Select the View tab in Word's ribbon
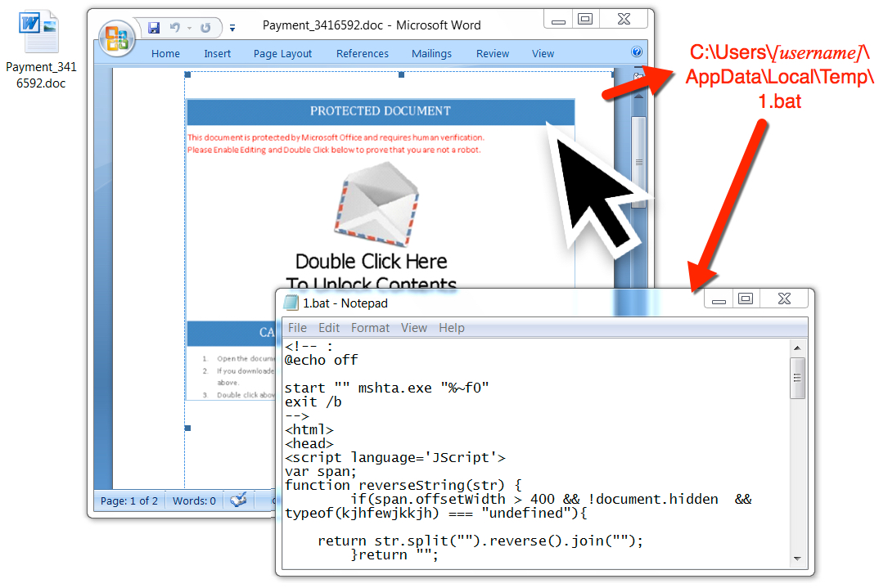 point(543,54)
